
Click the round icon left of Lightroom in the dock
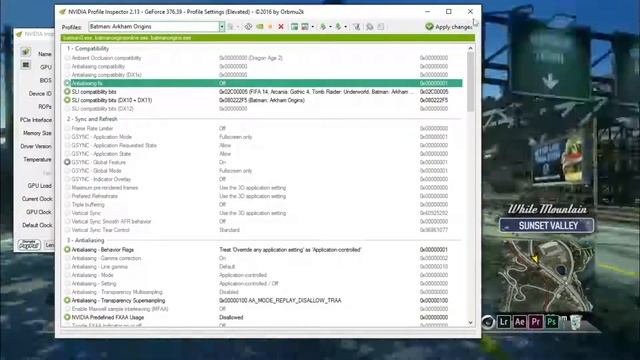point(488,322)
